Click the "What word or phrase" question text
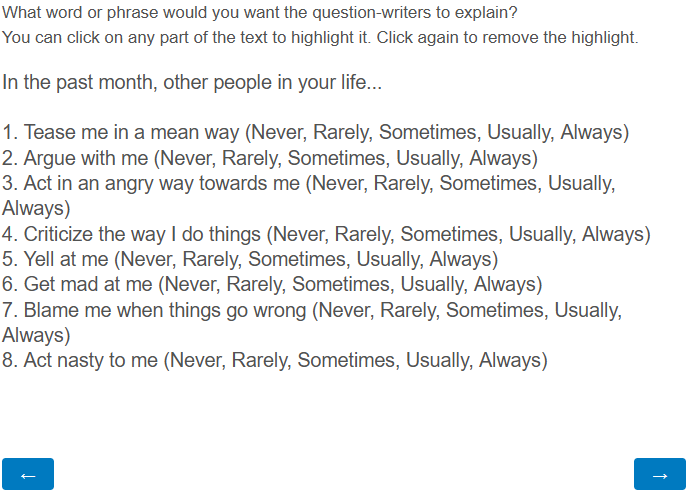The image size is (691, 498). 259,13
